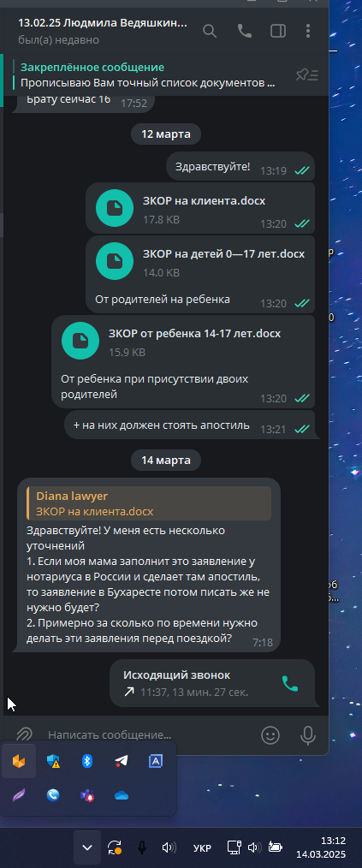Toggle the right info sidebar panel
The height and width of the screenshot is (868, 362).
click(278, 31)
